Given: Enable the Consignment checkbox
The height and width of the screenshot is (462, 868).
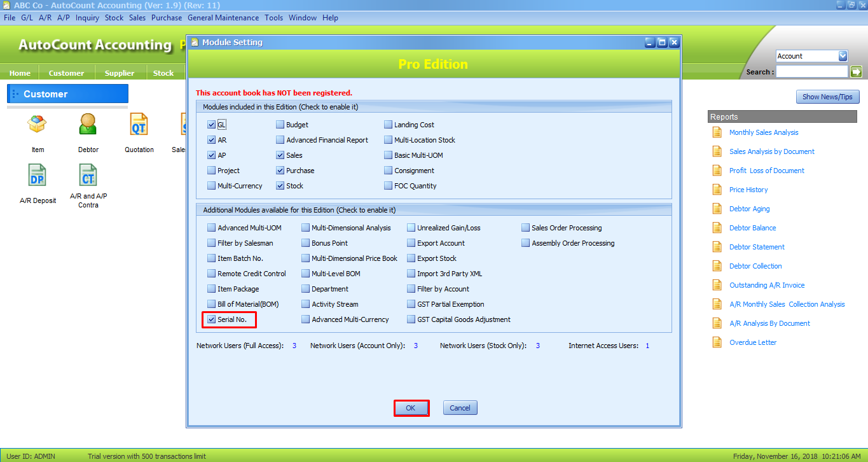Looking at the screenshot, I should coord(389,171).
